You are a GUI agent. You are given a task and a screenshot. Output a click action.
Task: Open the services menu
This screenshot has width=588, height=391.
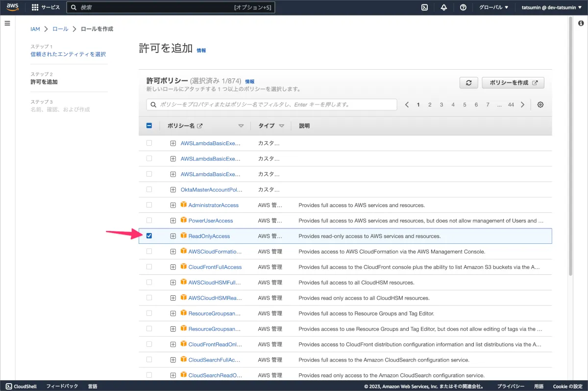click(46, 7)
